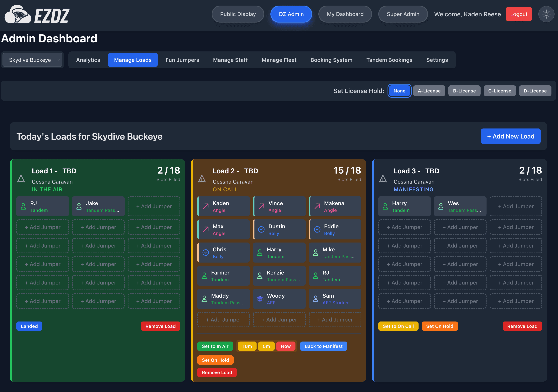Click the graduation cap icon on Woody's AFF card
The height and width of the screenshot is (392, 558).
(260, 298)
